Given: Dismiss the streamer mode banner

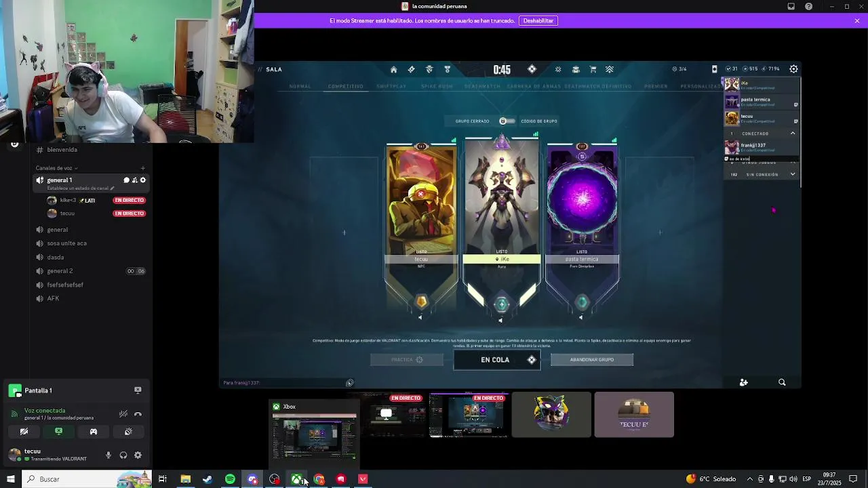Looking at the screenshot, I should click(x=857, y=21).
